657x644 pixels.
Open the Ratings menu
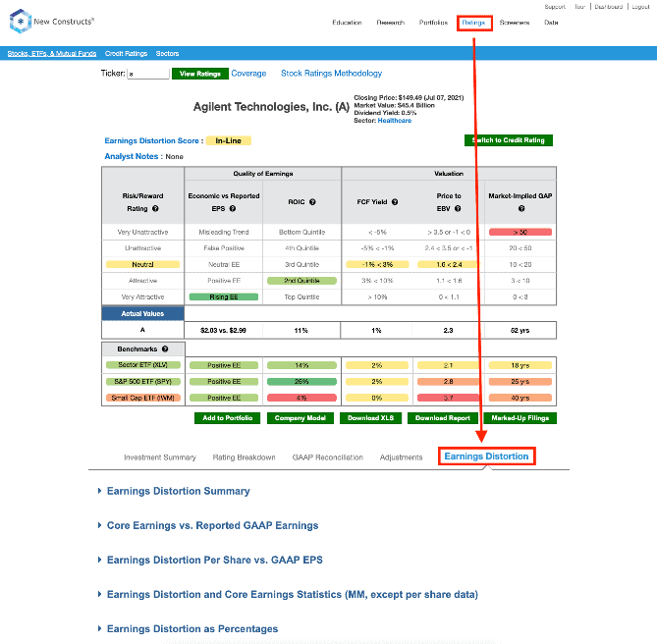coord(474,23)
